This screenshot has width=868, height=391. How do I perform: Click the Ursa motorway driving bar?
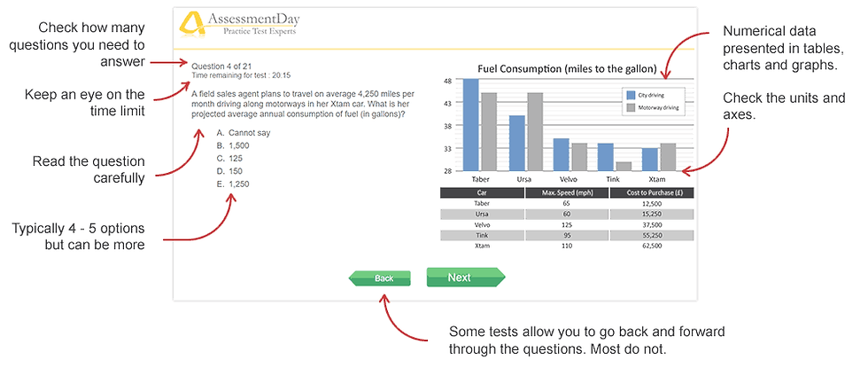pyautogui.click(x=535, y=131)
